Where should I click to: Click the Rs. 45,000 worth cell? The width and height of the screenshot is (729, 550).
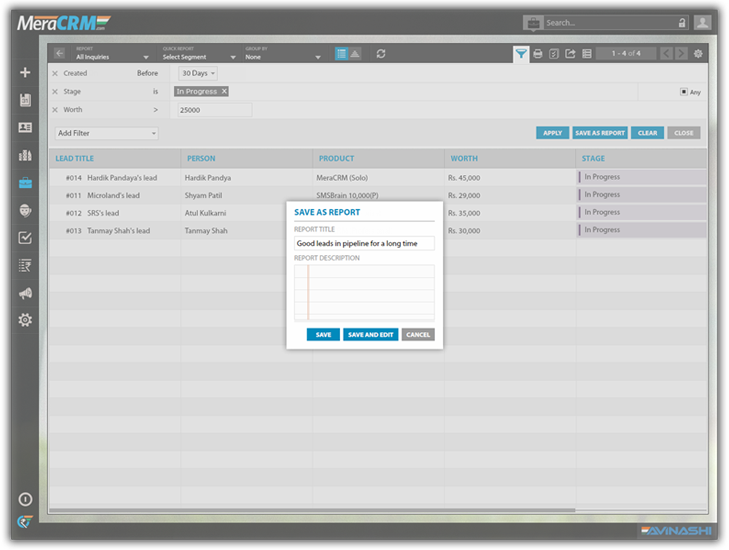tap(464, 178)
